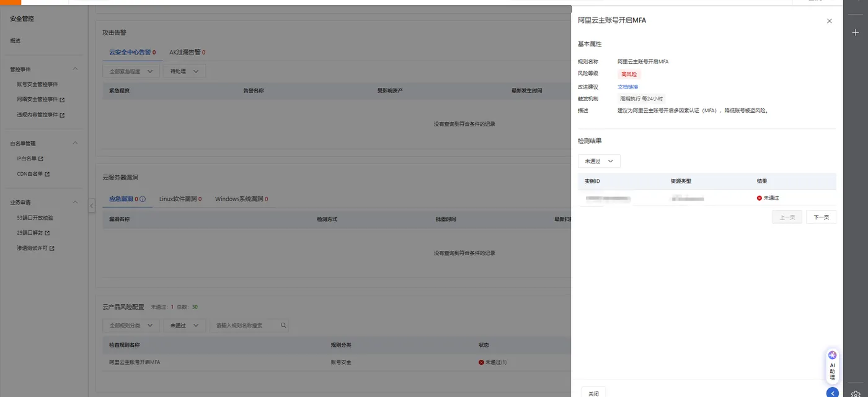
Task: Open IP白名单 in the sidebar
Action: [27, 159]
